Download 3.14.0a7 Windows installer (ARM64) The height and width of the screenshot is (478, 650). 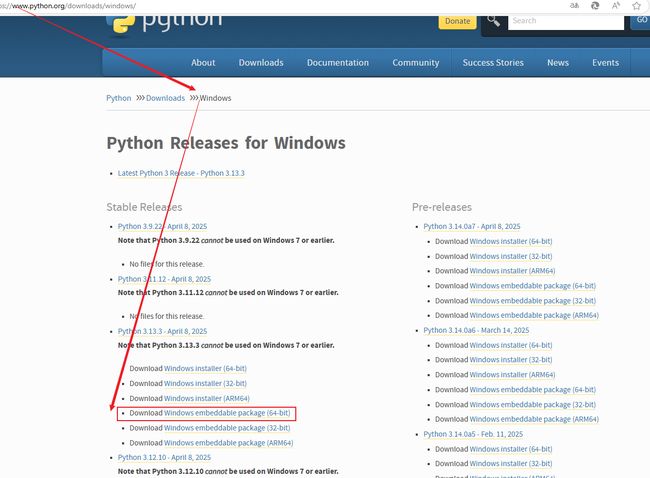[x=512, y=271]
